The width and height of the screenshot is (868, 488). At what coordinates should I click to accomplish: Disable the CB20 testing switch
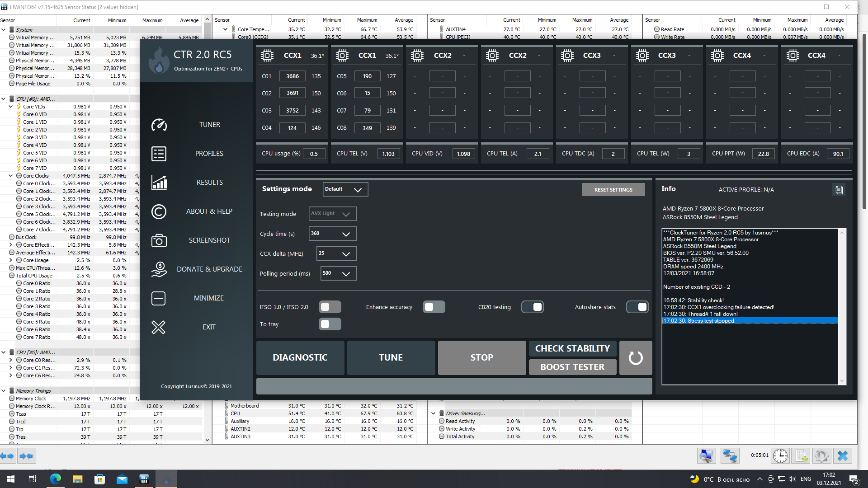tap(533, 307)
